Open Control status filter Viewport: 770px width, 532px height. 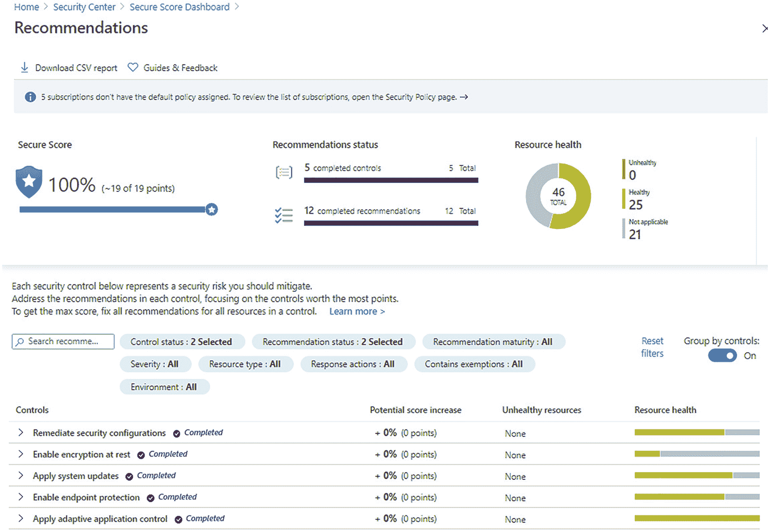(x=182, y=342)
